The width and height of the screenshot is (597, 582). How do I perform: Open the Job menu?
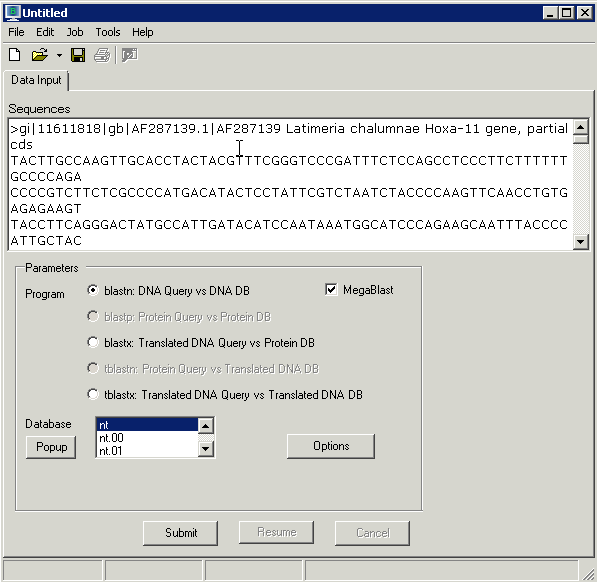pos(75,32)
